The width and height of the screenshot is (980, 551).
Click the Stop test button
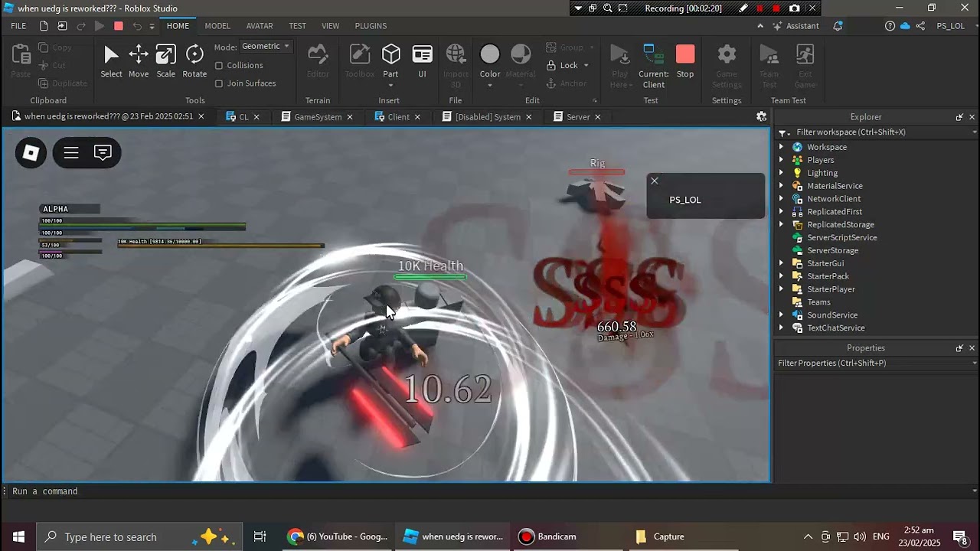coord(685,61)
